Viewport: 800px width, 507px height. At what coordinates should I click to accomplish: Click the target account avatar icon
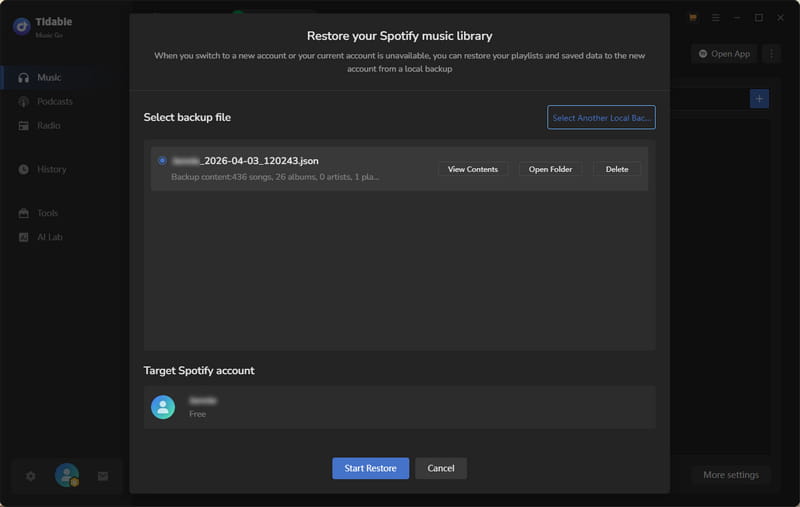(163, 407)
